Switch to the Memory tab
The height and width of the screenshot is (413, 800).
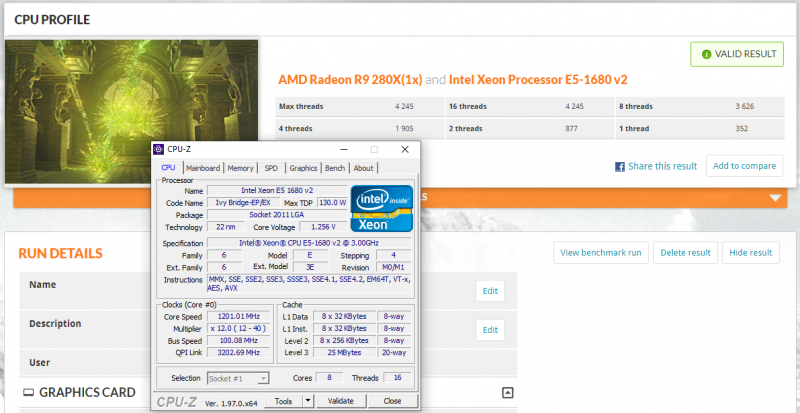tap(240, 168)
